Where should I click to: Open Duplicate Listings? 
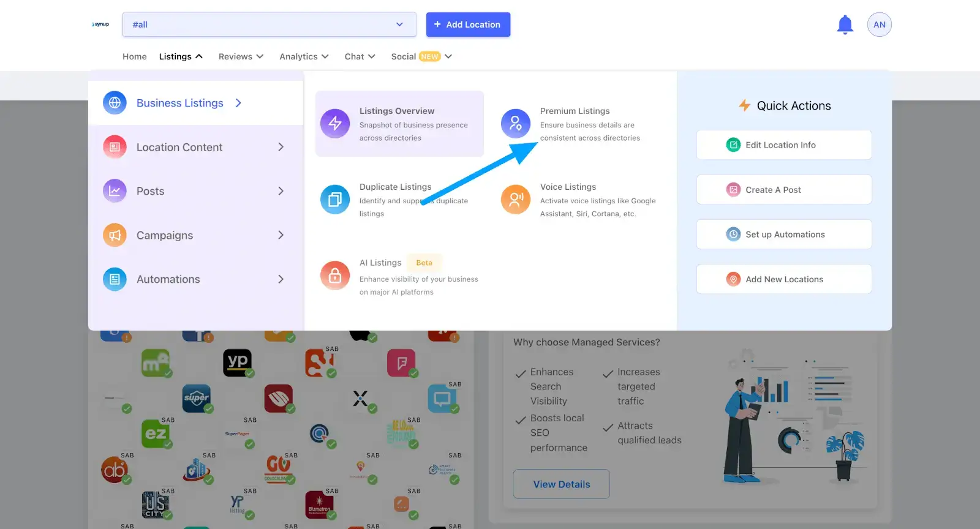399,200
